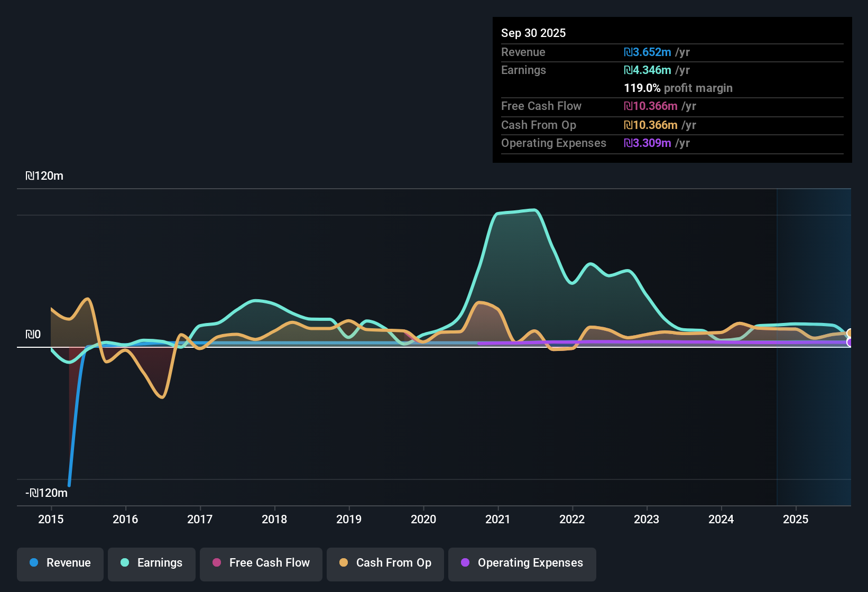Click the Operating Expenses row label in tooltip
This screenshot has width=868, height=592.
553,143
